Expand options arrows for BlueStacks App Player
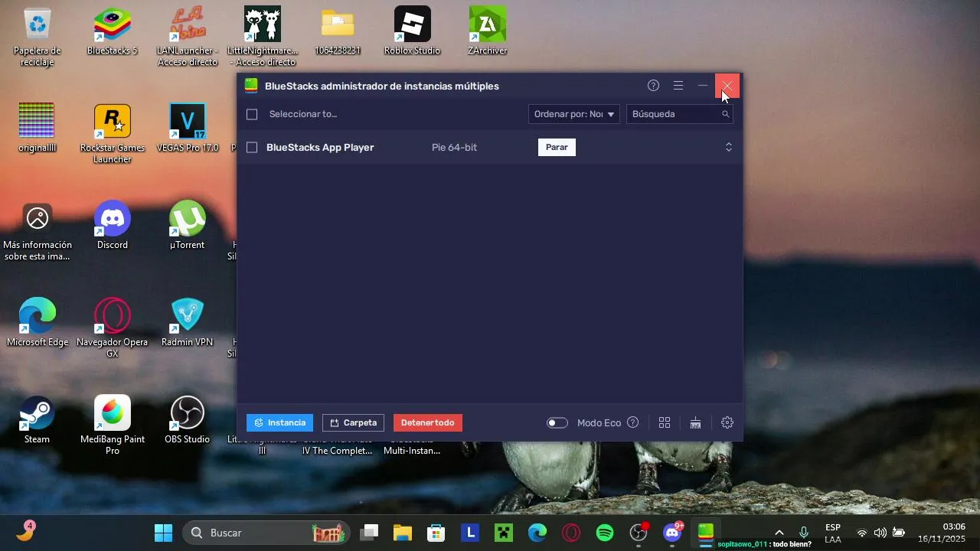This screenshot has width=980, height=551. [x=729, y=147]
